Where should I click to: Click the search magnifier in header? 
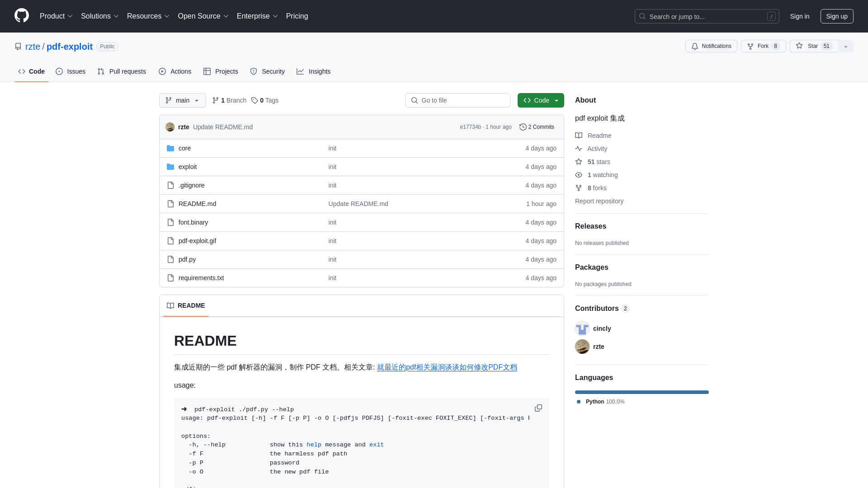point(642,16)
